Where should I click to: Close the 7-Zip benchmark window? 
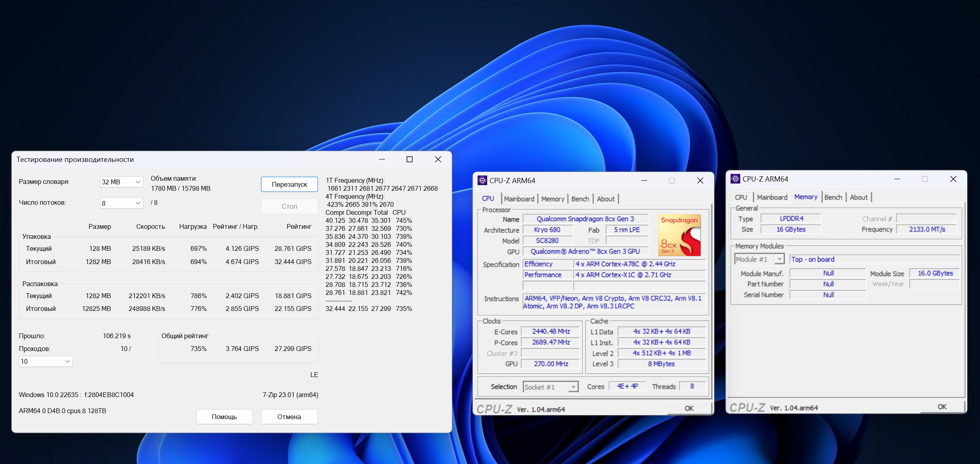coord(438,159)
